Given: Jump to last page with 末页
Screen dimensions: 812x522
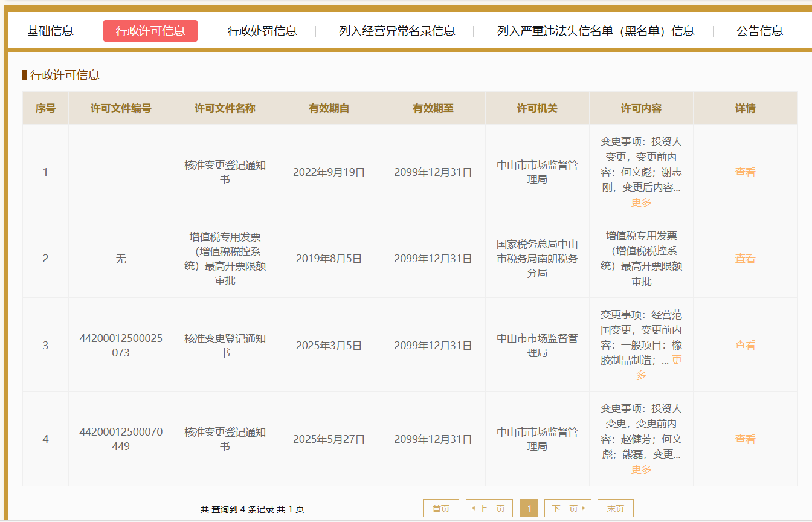Looking at the screenshot, I should tap(615, 509).
